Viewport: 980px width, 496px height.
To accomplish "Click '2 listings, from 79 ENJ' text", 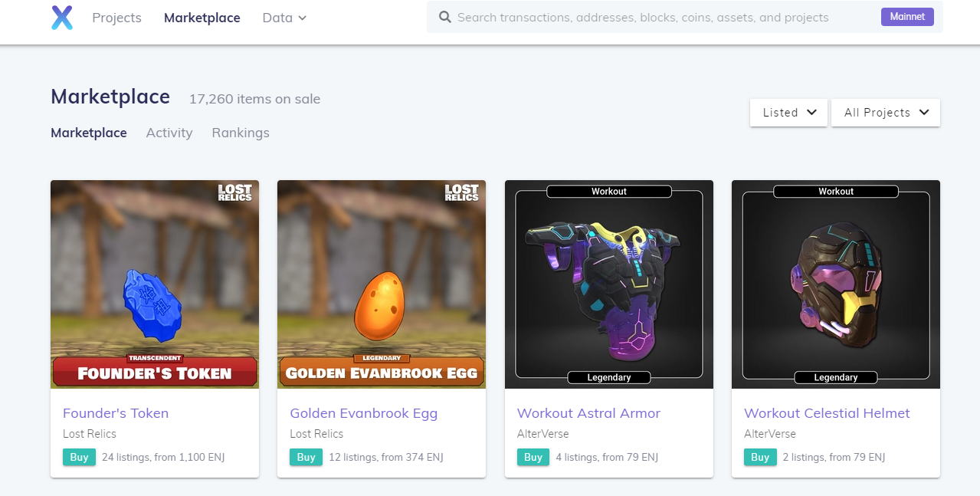I will click(834, 457).
